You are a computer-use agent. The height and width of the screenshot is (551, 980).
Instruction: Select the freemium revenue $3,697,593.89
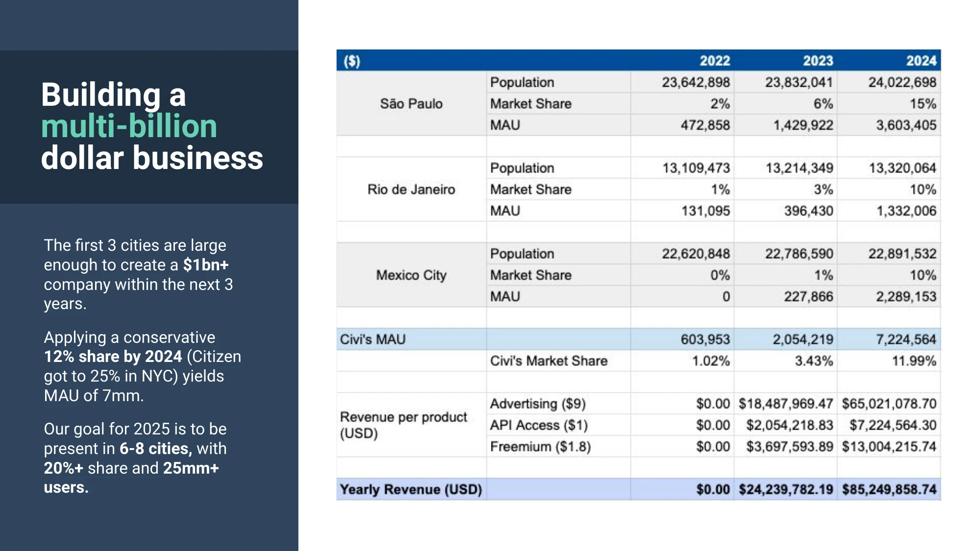[x=790, y=447]
